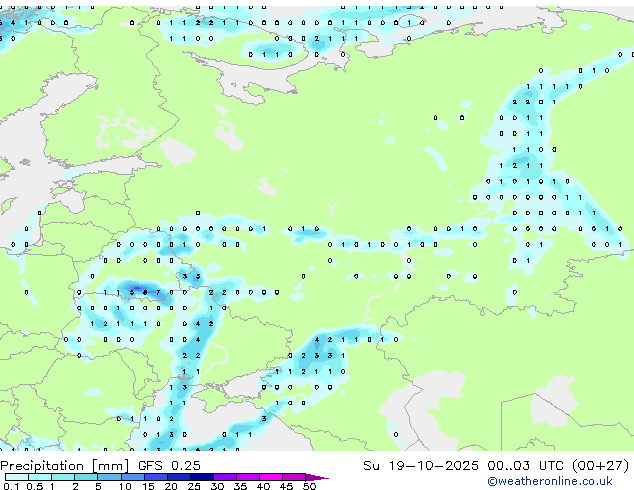Select the legend swatch between 0.5 and 1
The width and height of the screenshot is (634, 490).
coord(40,477)
